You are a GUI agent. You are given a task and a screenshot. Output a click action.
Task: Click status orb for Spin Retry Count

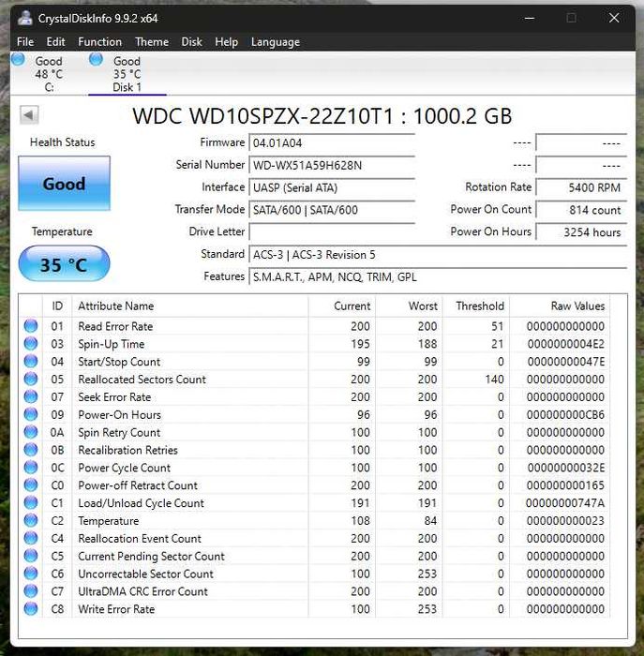click(x=31, y=432)
